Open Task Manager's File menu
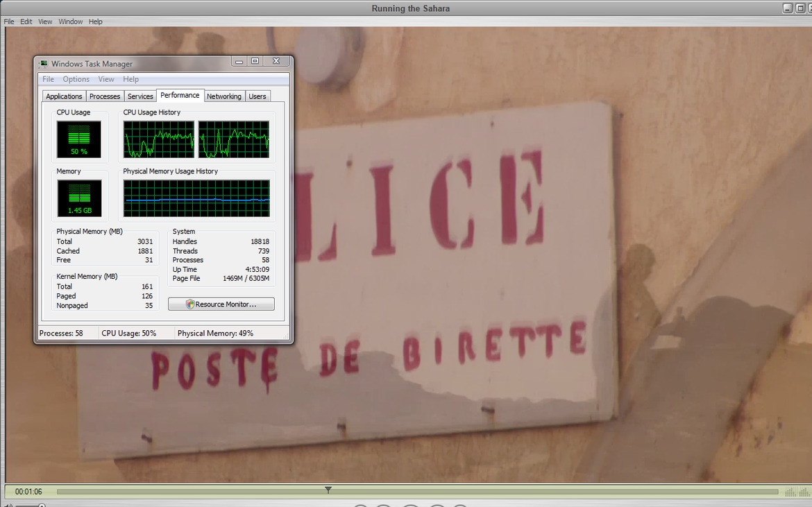 coord(48,79)
